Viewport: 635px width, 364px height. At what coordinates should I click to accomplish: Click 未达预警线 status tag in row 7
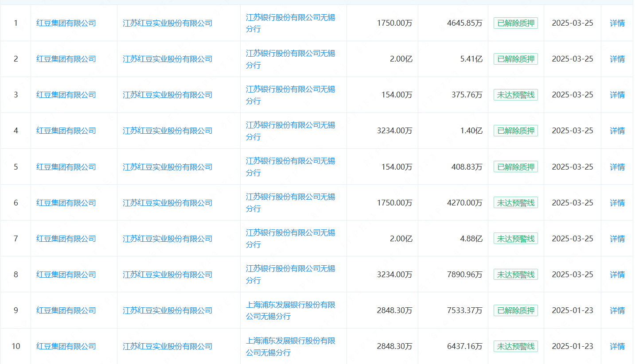click(516, 239)
